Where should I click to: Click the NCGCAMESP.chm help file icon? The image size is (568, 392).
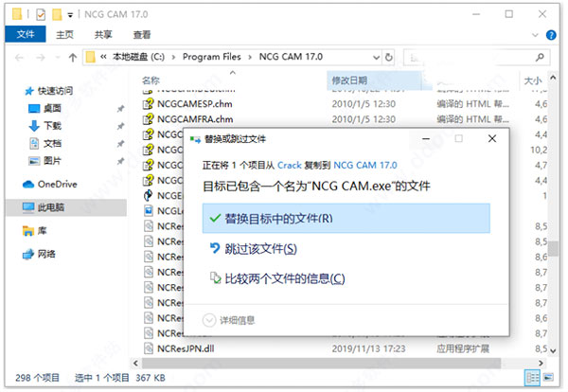(x=149, y=104)
